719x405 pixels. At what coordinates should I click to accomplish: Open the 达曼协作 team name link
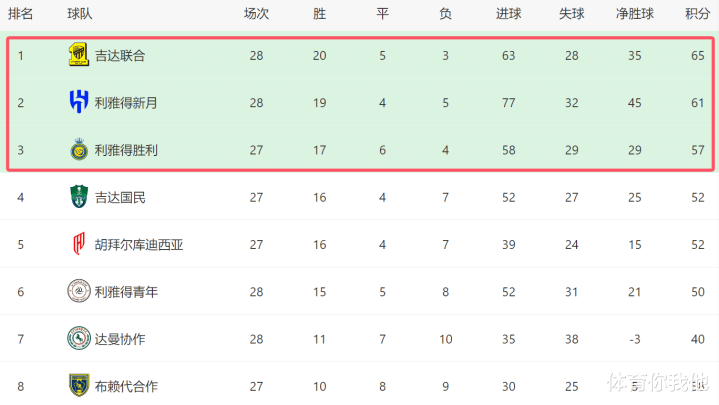pyautogui.click(x=120, y=339)
